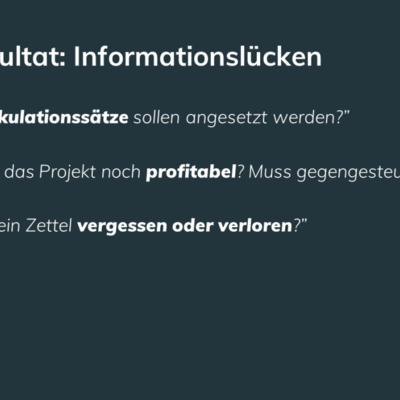Select the bold word "verloren"

click(x=255, y=226)
